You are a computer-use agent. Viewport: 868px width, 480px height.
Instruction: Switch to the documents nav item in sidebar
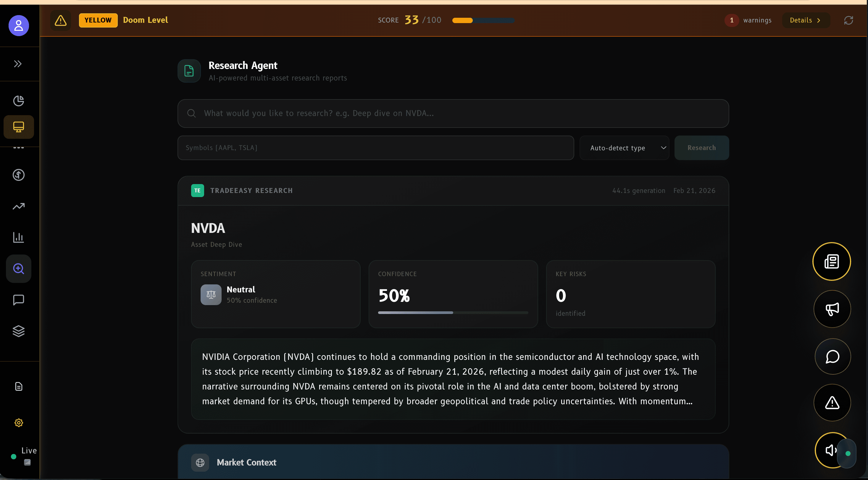point(18,386)
